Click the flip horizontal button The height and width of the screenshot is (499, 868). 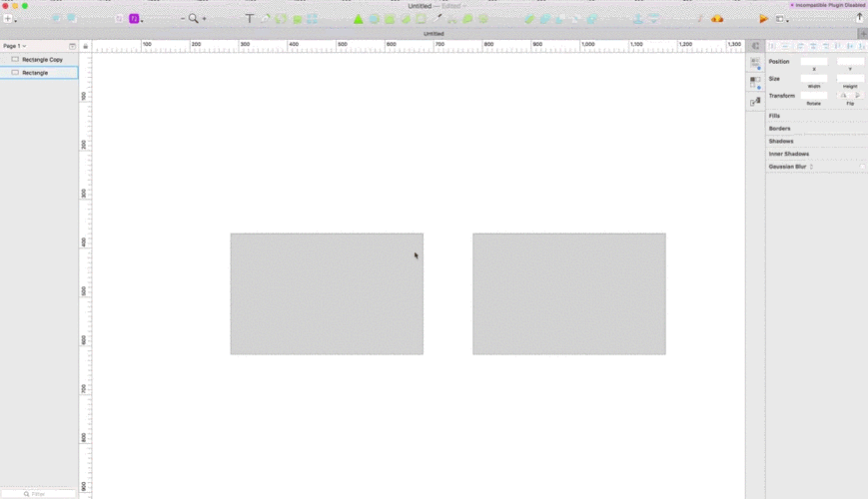[x=843, y=96]
